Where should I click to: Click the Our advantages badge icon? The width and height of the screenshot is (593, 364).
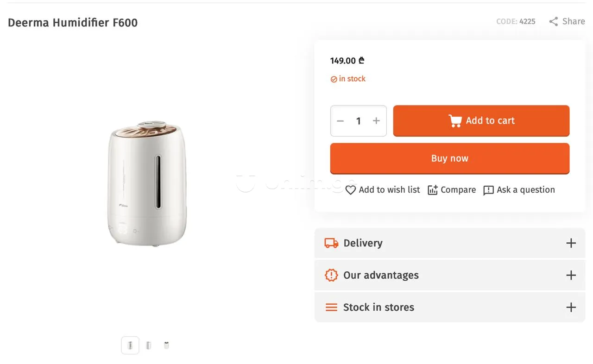(x=331, y=275)
